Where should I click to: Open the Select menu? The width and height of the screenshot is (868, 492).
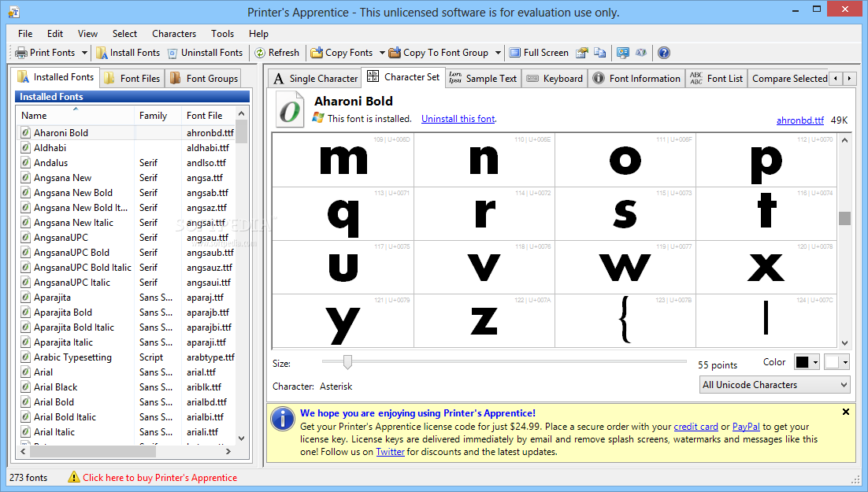point(124,34)
